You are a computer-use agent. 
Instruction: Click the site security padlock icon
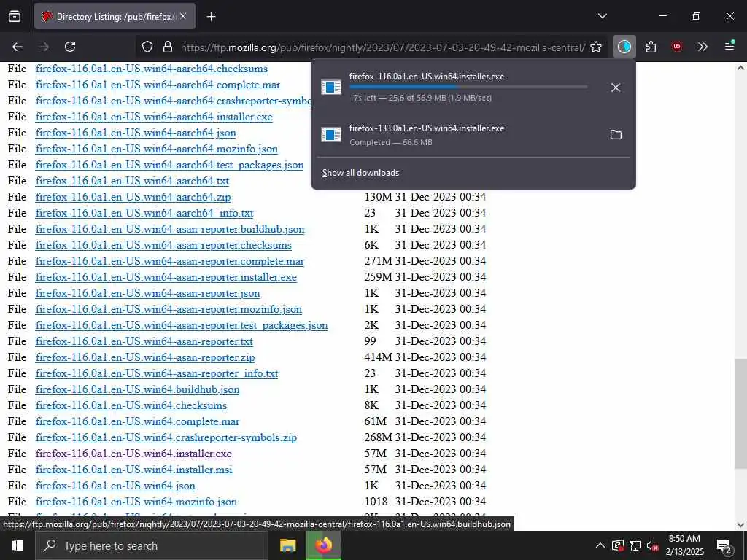tap(167, 47)
